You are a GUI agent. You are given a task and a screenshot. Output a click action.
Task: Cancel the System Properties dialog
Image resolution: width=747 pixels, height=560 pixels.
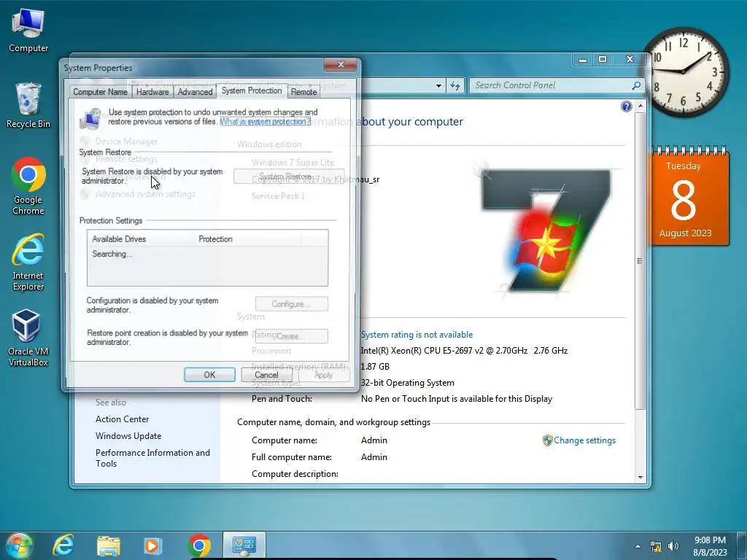(x=266, y=375)
